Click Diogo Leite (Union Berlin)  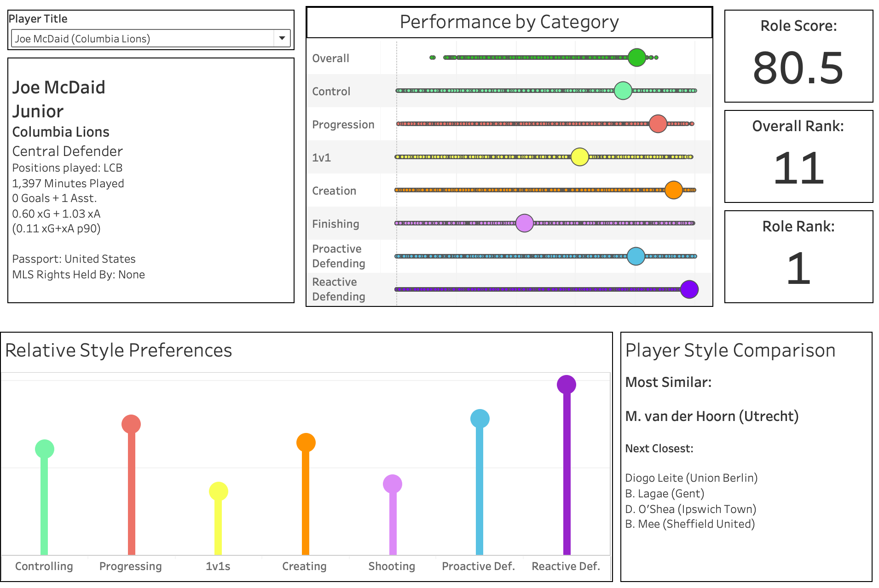[x=691, y=478]
